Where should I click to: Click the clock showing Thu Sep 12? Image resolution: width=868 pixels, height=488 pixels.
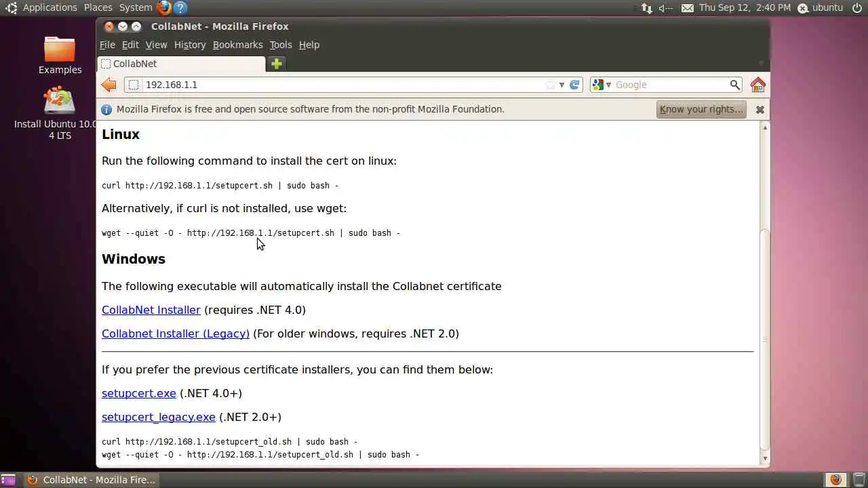click(x=745, y=8)
